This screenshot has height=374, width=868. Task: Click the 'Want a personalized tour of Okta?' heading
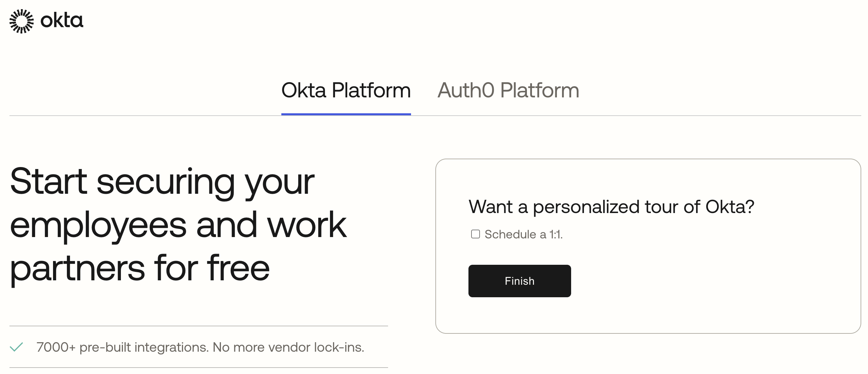coord(611,207)
